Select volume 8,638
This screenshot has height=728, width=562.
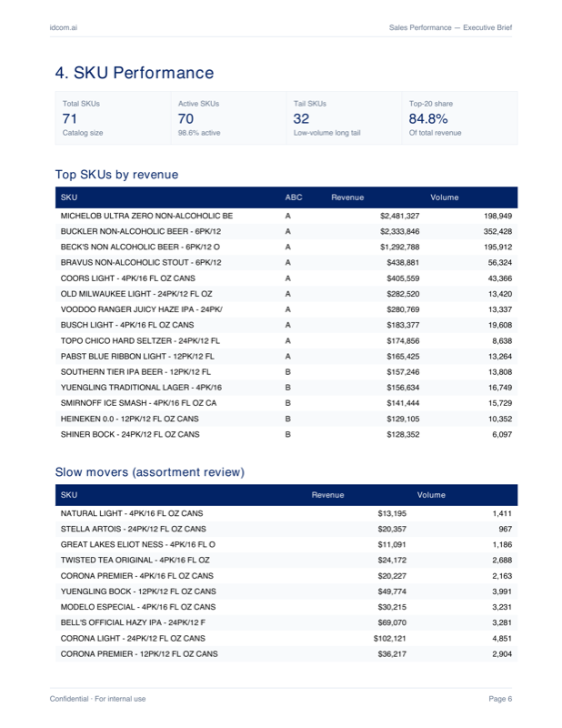(502, 340)
